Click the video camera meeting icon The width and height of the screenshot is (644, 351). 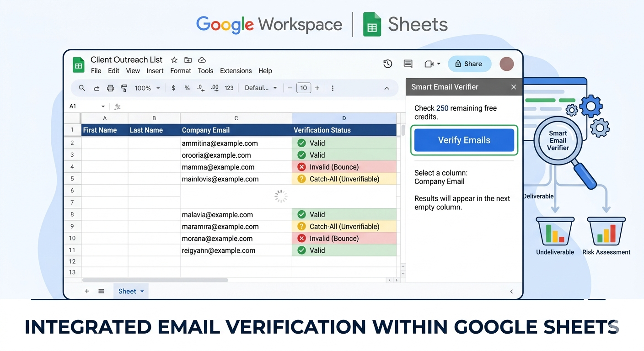click(x=429, y=64)
